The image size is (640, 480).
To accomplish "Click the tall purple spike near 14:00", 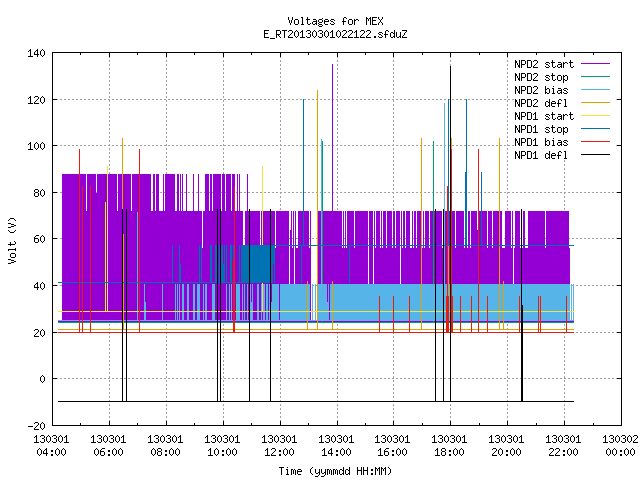I will (x=332, y=137).
